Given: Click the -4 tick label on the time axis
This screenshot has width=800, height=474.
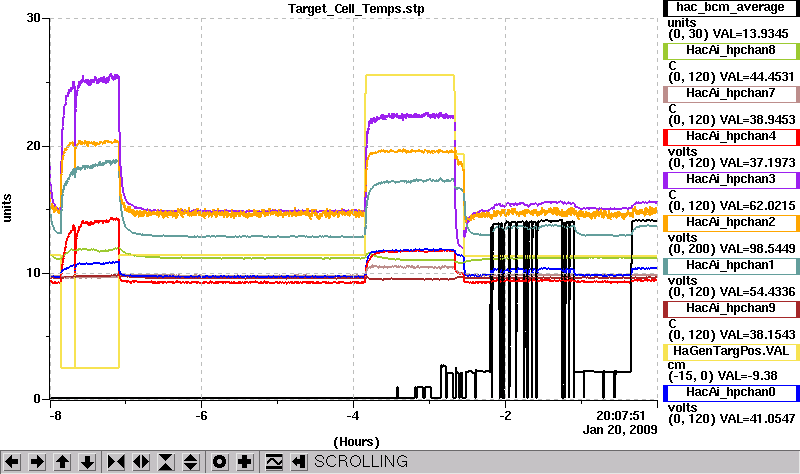Looking at the screenshot, I should pyautogui.click(x=353, y=416).
